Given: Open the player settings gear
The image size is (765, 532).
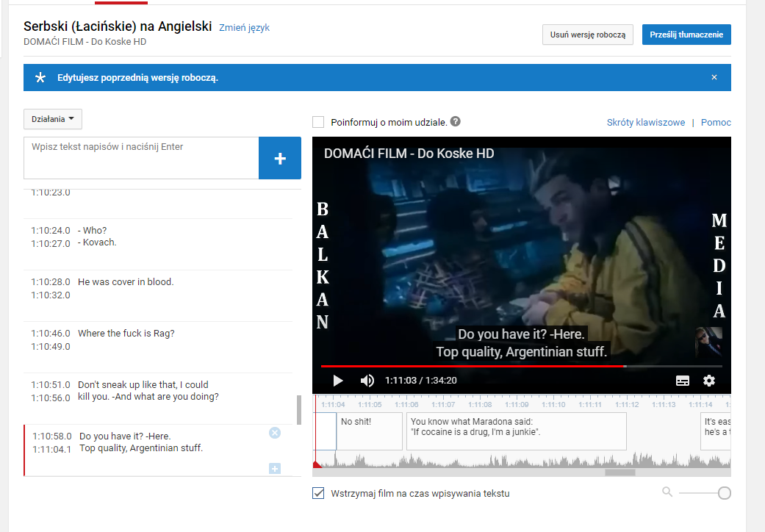Looking at the screenshot, I should pyautogui.click(x=709, y=381).
